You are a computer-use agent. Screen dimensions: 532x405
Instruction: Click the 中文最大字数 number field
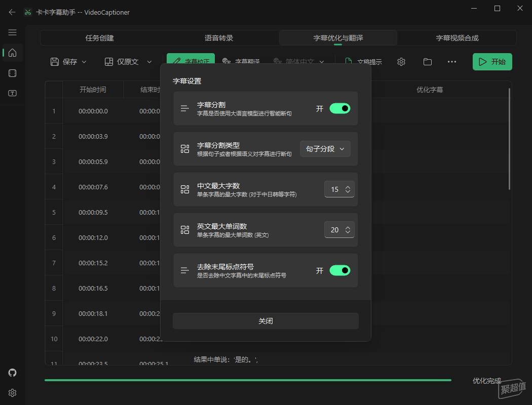(334, 189)
